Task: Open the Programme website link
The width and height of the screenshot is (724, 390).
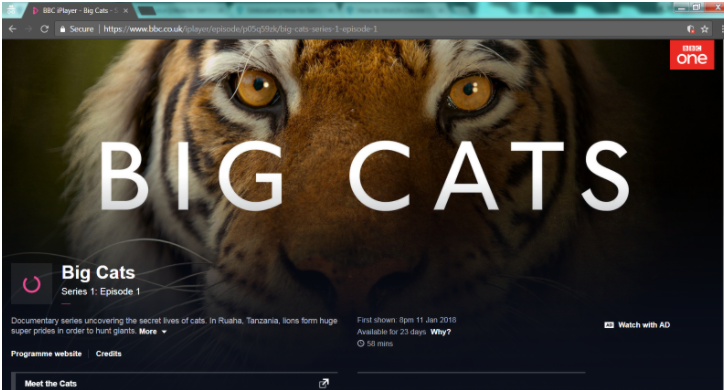Action: pos(46,354)
